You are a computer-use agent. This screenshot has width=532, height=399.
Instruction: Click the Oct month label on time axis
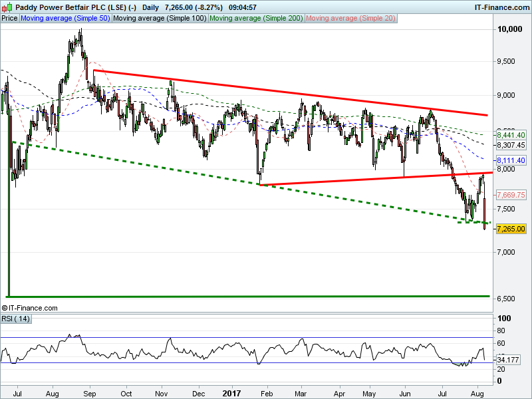pyautogui.click(x=126, y=394)
